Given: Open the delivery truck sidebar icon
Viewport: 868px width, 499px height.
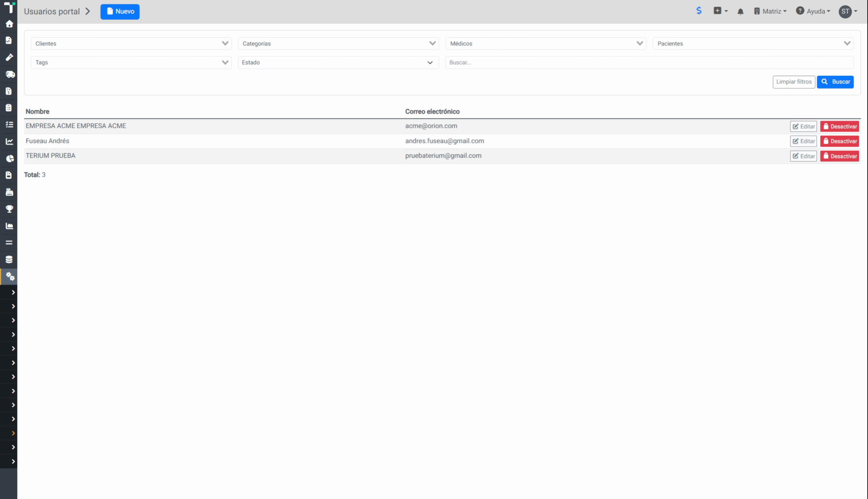Looking at the screenshot, I should [10, 74].
